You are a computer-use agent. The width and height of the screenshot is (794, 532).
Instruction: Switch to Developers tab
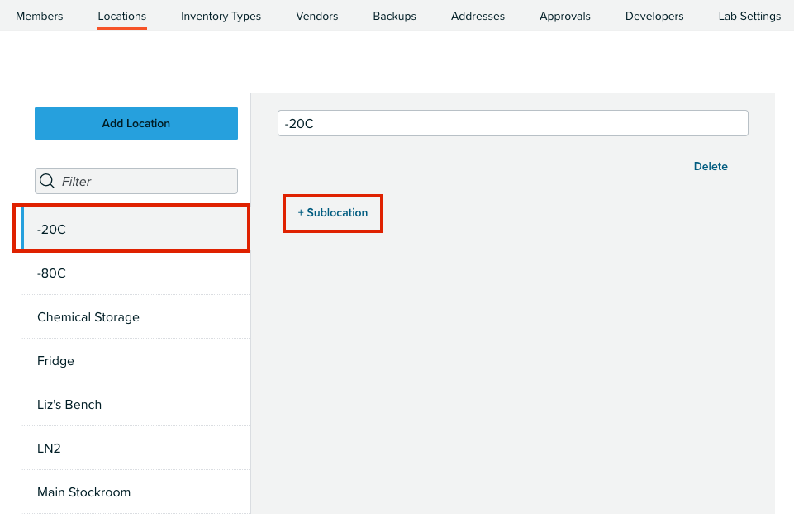point(654,17)
